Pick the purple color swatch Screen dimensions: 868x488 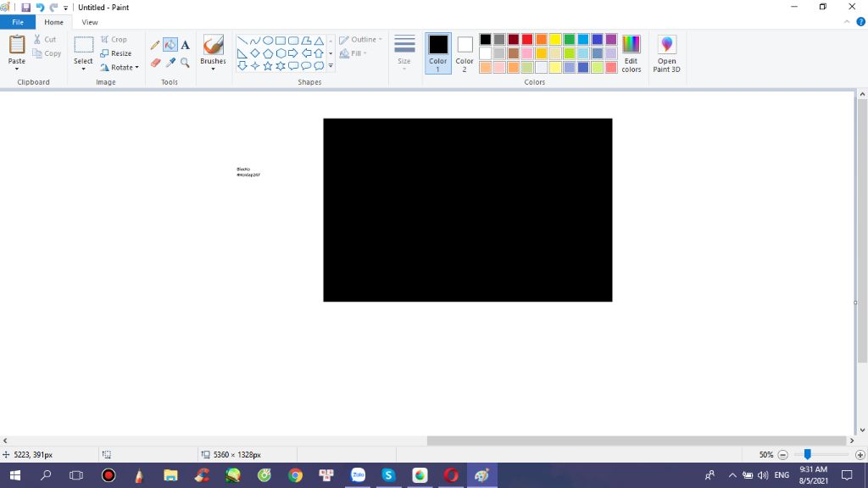click(x=611, y=39)
